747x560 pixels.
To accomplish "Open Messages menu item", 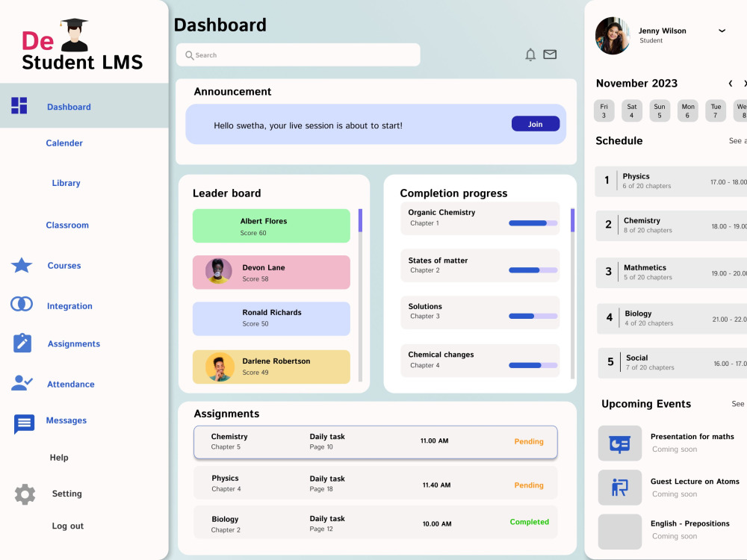I will coord(66,420).
